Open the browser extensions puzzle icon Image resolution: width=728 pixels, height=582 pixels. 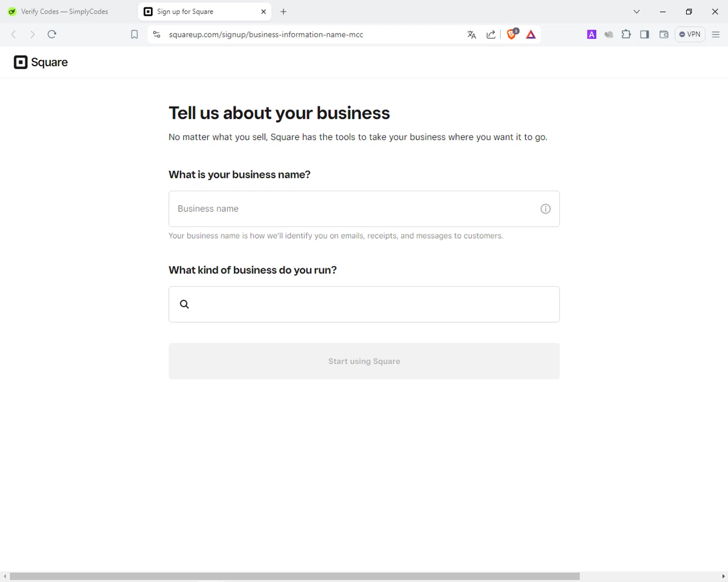[626, 34]
